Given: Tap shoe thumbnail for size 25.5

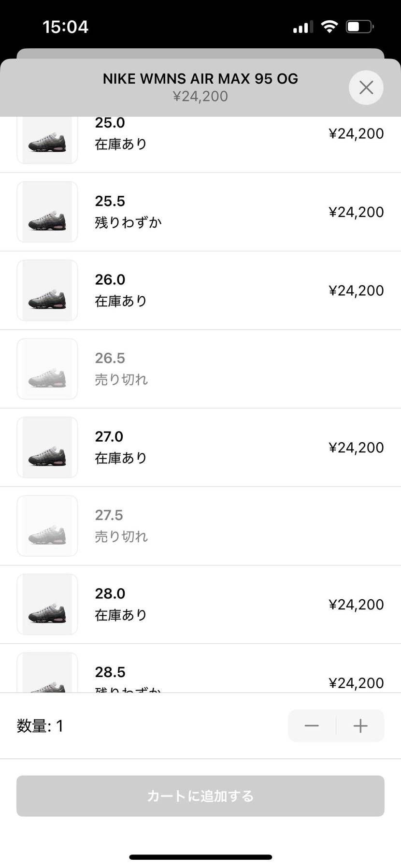Looking at the screenshot, I should (x=47, y=212).
